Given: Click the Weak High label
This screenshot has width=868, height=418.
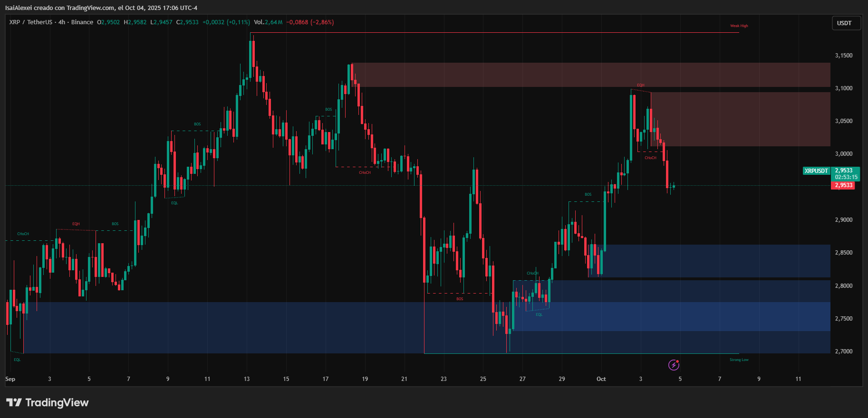Looking at the screenshot, I should tap(739, 26).
